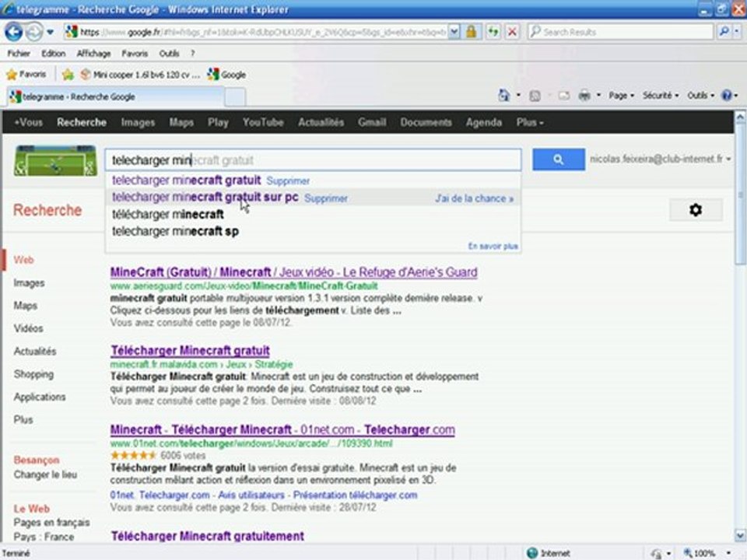Open MineCraft (Gratuit) / Minecraft result
747x560 pixels.
pyautogui.click(x=293, y=272)
